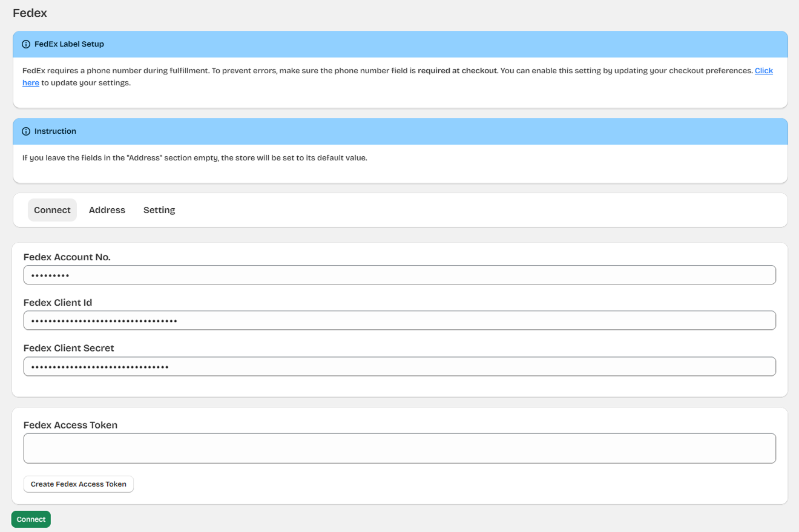The width and height of the screenshot is (799, 532).
Task: Click the 'Fedex Client Secret' label text
Action: (68, 348)
